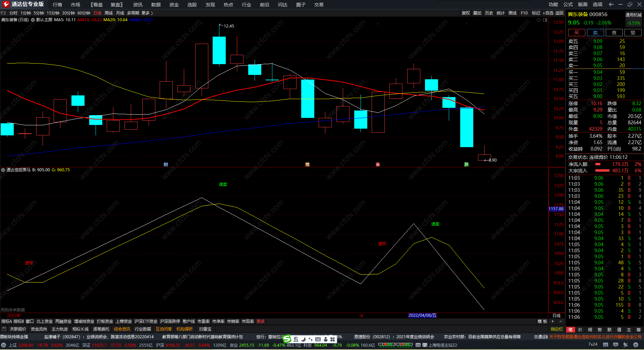The height and width of the screenshot is (350, 644).
Task: Click the F10 company info button
Action: click(524, 13)
